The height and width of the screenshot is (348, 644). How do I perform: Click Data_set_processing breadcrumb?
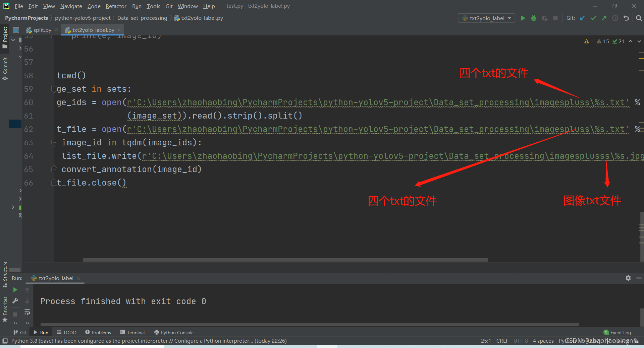[142, 18]
